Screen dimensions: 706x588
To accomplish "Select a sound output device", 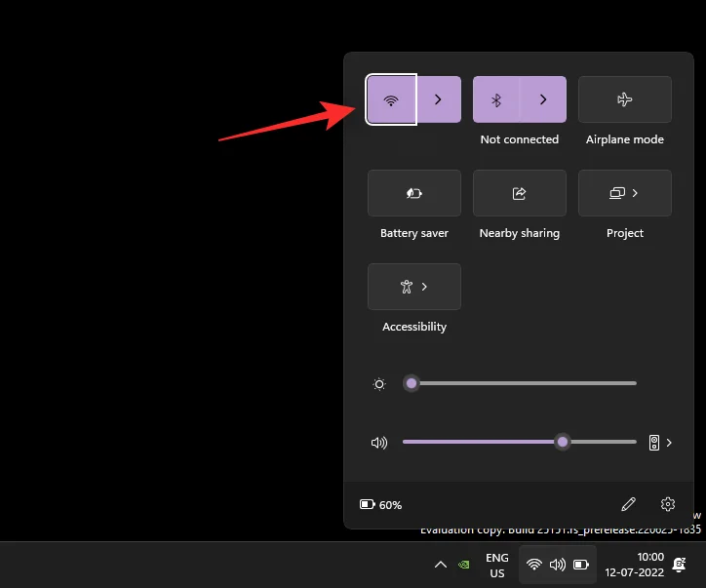I will (x=654, y=443).
